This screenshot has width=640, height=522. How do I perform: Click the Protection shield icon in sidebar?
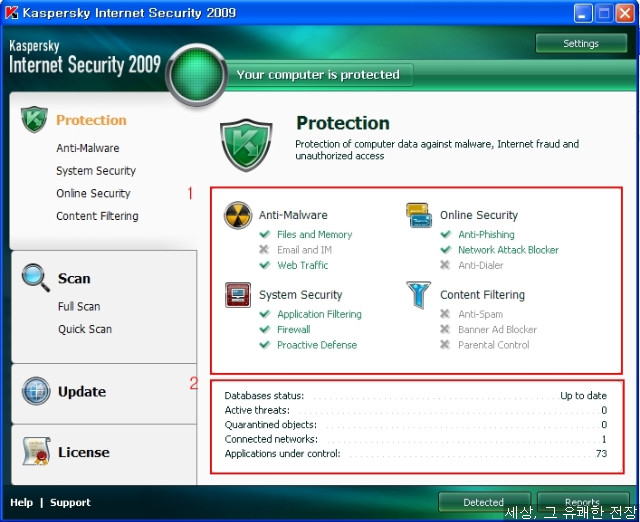(x=34, y=119)
